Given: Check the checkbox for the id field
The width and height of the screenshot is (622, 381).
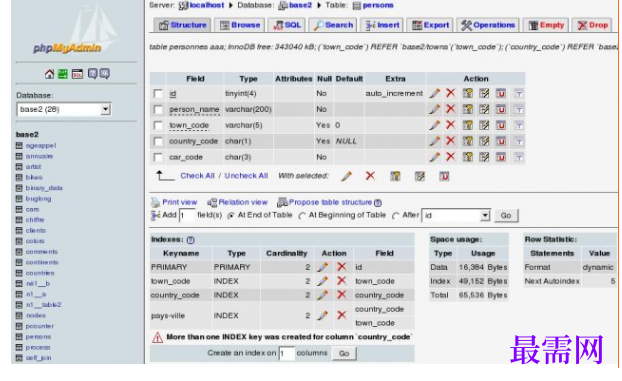Looking at the screenshot, I should coord(158,94).
